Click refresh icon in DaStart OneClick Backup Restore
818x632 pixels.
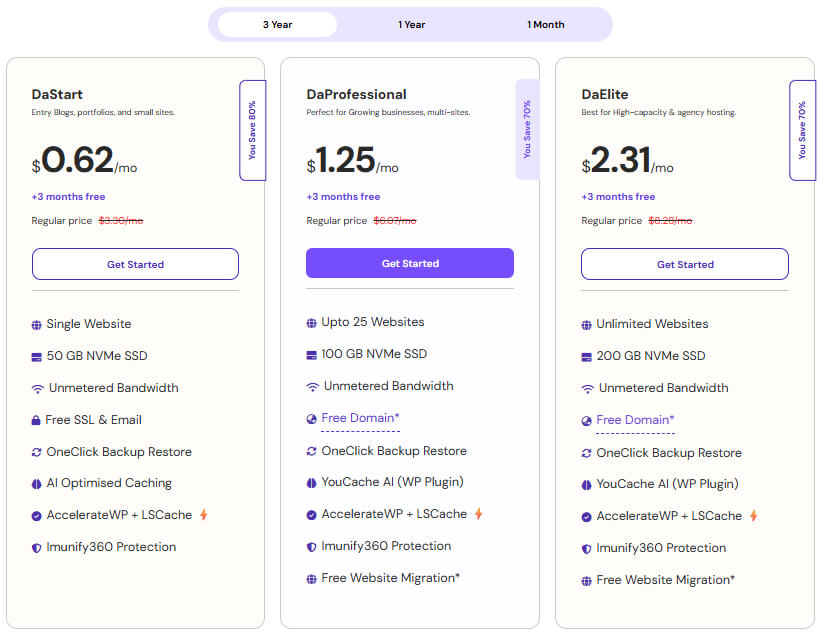37,452
